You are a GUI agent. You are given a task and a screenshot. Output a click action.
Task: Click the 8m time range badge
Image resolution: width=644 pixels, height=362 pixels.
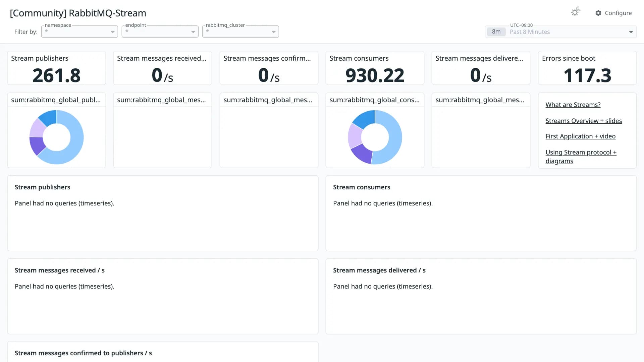click(x=496, y=32)
